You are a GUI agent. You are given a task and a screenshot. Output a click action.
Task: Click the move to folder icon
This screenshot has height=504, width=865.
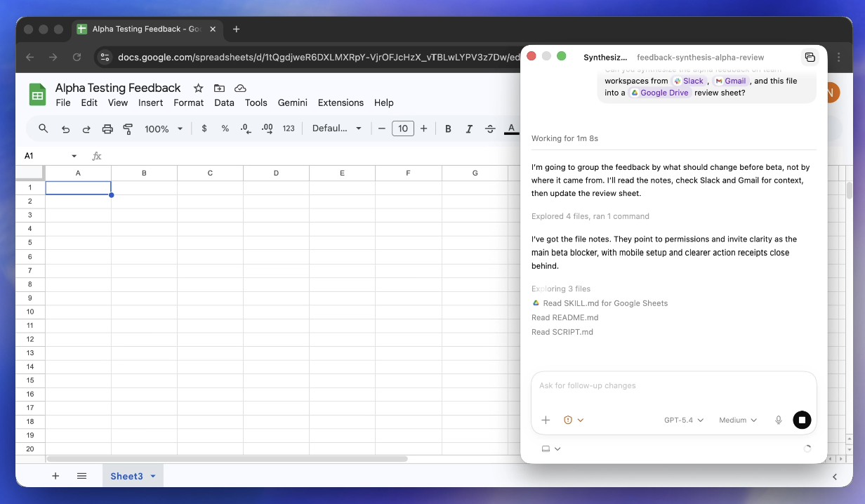[219, 88]
